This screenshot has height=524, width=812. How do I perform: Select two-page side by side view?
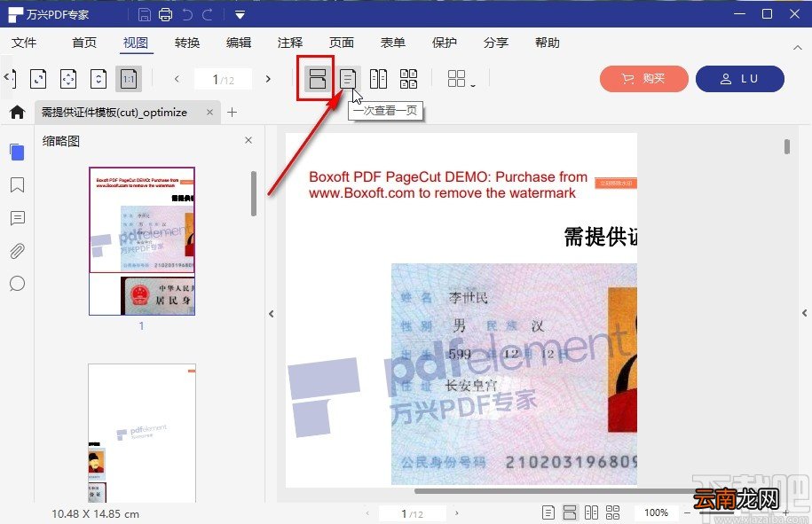pos(379,79)
